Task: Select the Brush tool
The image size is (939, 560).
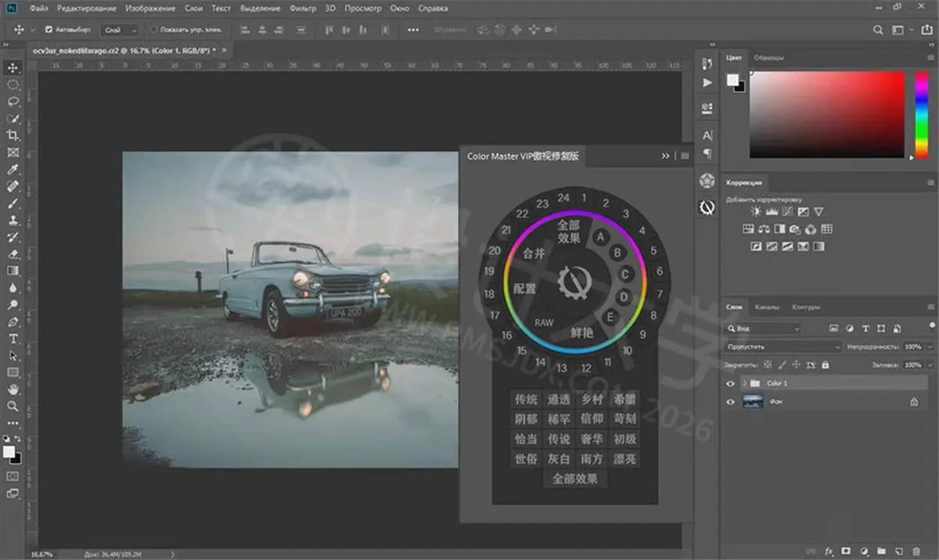Action: click(x=13, y=203)
